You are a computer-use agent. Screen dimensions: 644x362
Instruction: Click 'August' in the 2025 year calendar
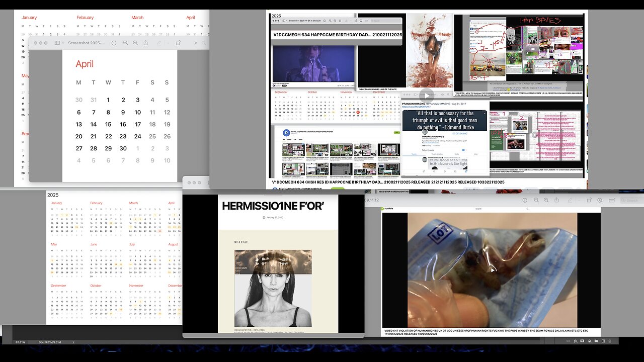pyautogui.click(x=173, y=244)
